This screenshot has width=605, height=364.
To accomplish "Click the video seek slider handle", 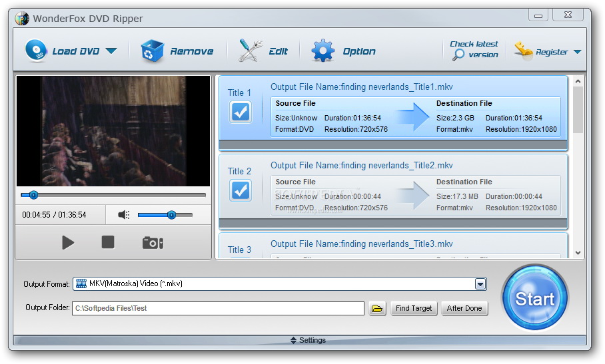I will tap(33, 195).
